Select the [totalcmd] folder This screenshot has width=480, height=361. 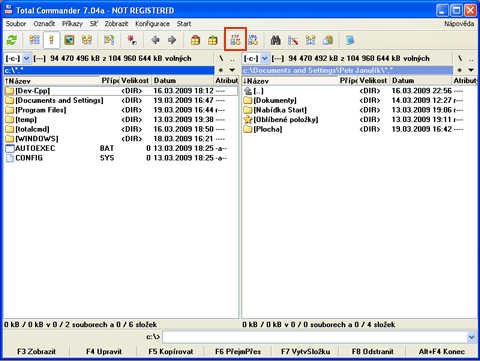click(x=121, y=129)
